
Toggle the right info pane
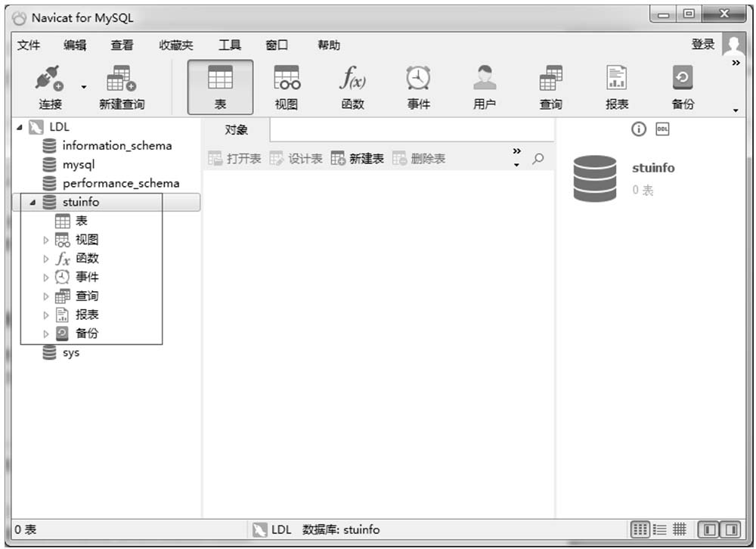pos(730,529)
